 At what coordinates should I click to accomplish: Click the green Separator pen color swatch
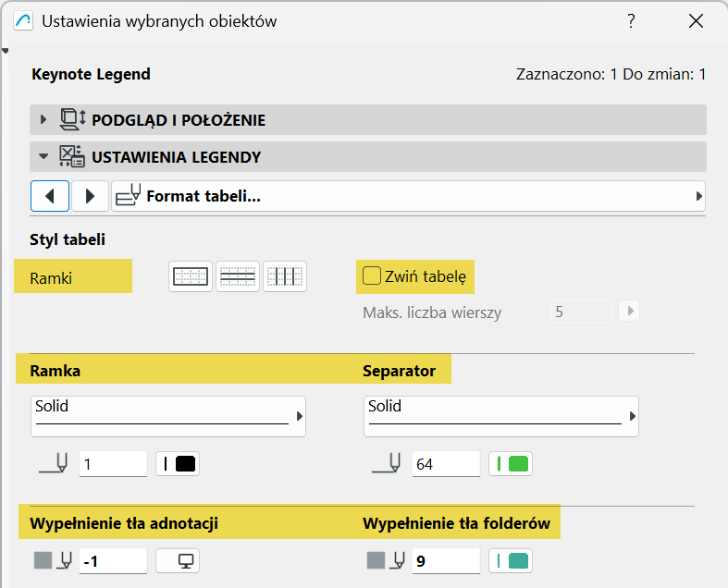[511, 464]
